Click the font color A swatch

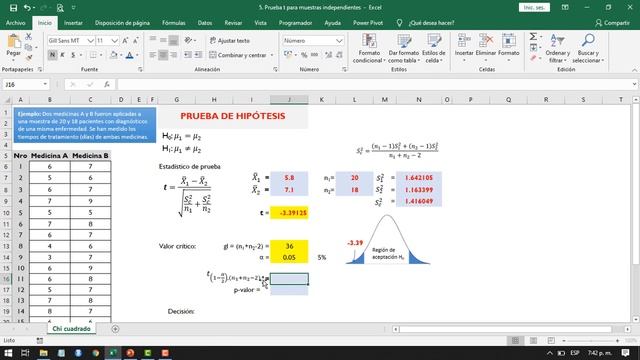[129, 55]
